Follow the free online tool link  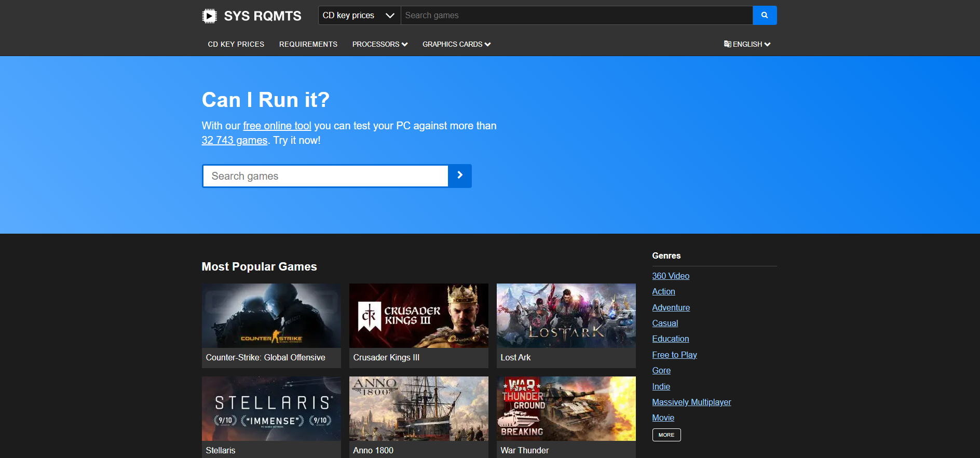[277, 126]
